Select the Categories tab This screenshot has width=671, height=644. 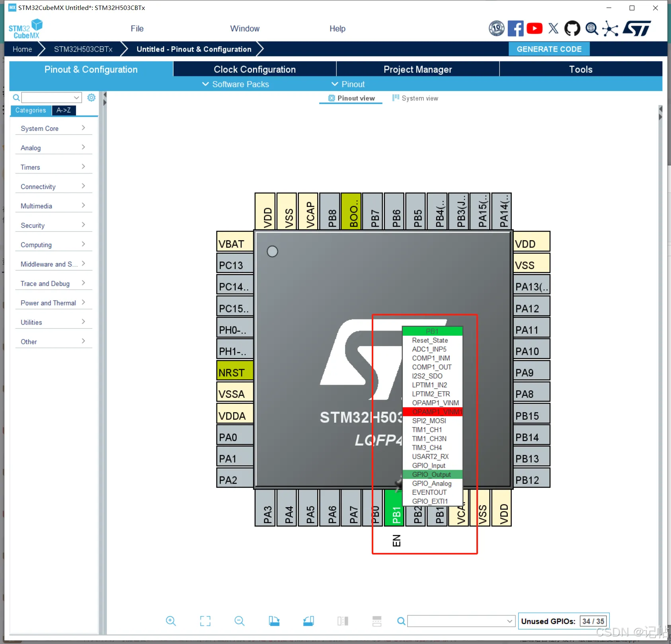click(x=31, y=110)
